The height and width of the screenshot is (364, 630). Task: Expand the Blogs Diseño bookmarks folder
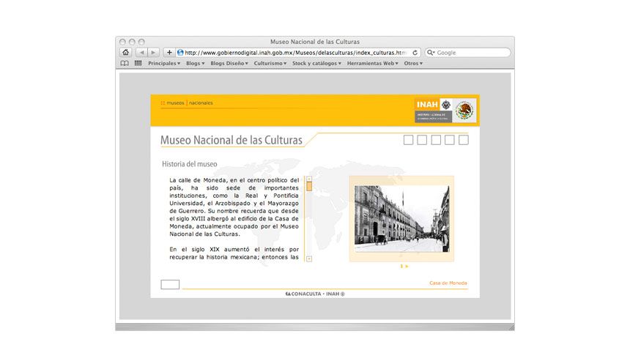point(229,64)
